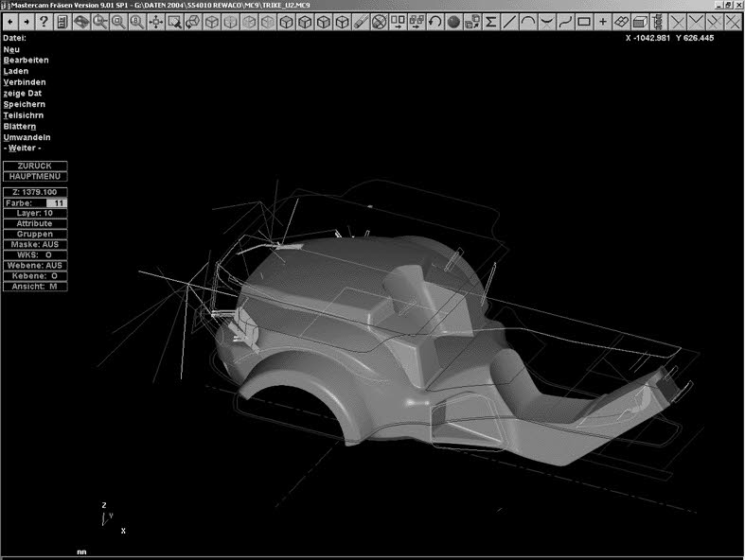745x560 pixels.
Task: Open the Kebene: O plane selector
Action: tap(35, 275)
